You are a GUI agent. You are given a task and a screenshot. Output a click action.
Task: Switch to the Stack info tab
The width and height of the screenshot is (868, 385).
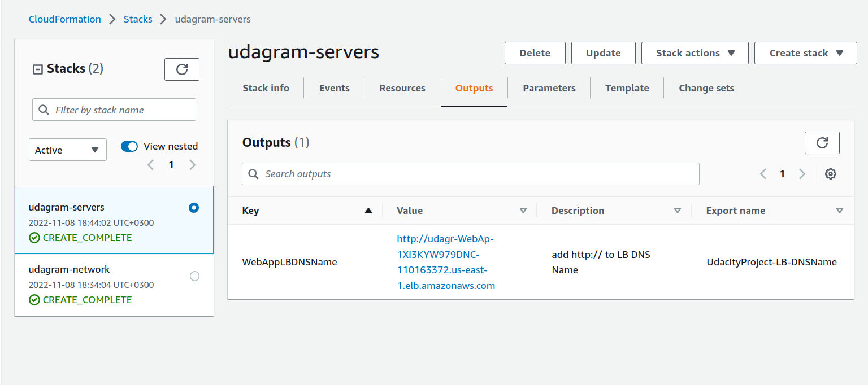(x=266, y=88)
